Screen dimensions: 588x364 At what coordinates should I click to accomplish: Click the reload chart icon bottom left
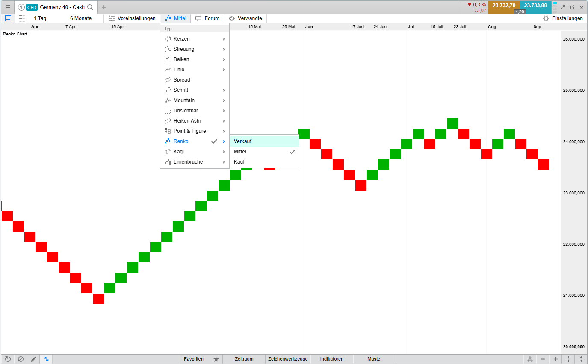tap(8, 359)
